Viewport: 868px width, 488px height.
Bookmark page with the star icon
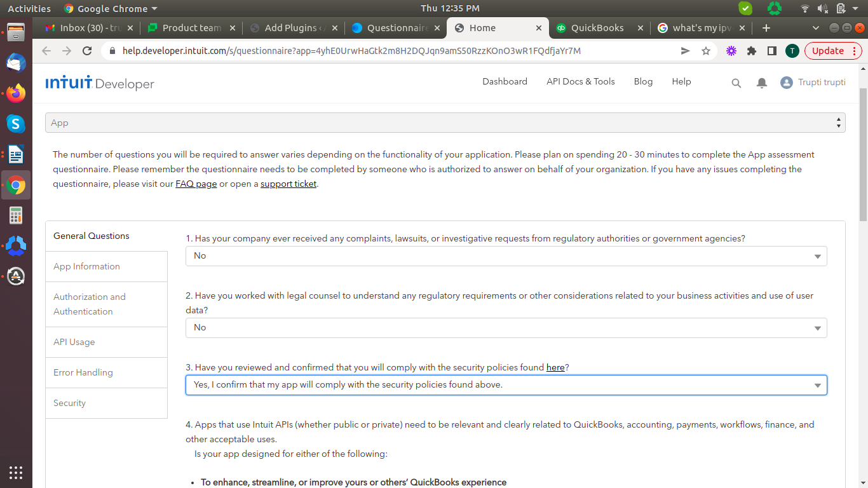[x=706, y=51]
